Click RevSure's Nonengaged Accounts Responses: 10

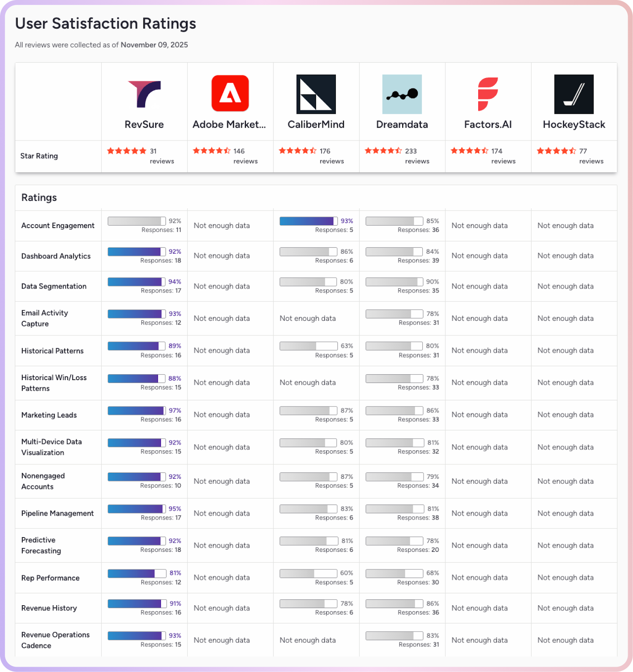(161, 486)
